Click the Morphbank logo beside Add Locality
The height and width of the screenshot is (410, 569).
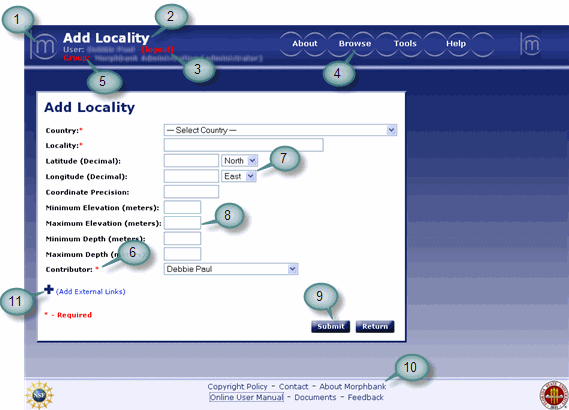pyautogui.click(x=43, y=46)
